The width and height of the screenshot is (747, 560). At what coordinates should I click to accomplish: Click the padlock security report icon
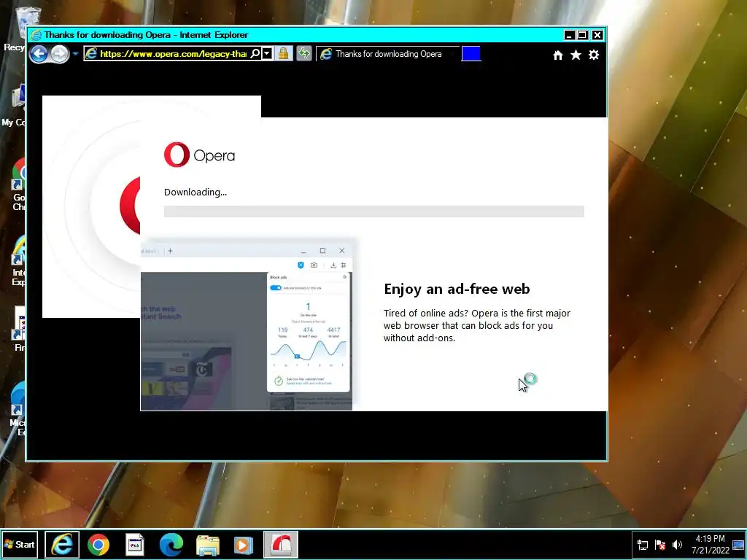[x=284, y=53]
